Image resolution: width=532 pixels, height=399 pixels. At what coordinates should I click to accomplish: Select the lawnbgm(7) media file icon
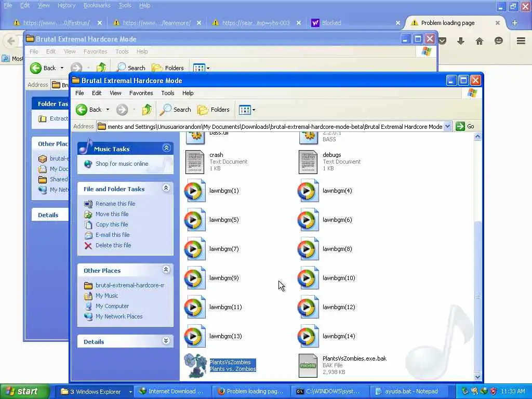[x=195, y=249]
